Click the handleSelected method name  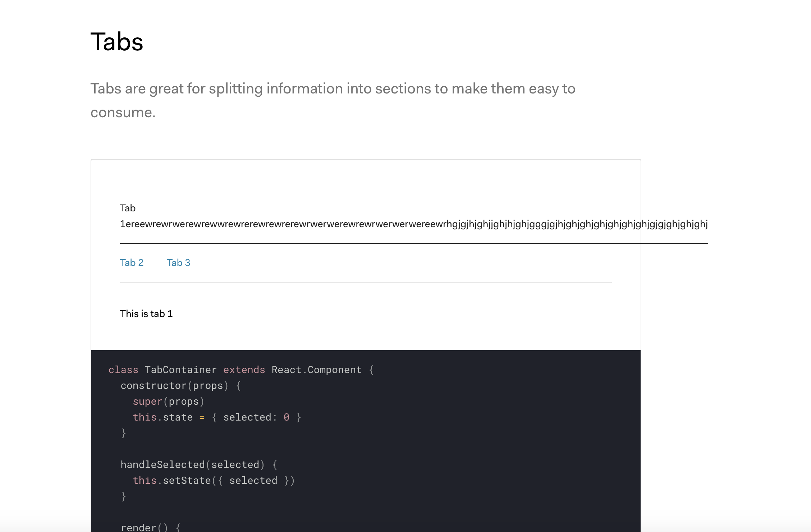pos(164,464)
